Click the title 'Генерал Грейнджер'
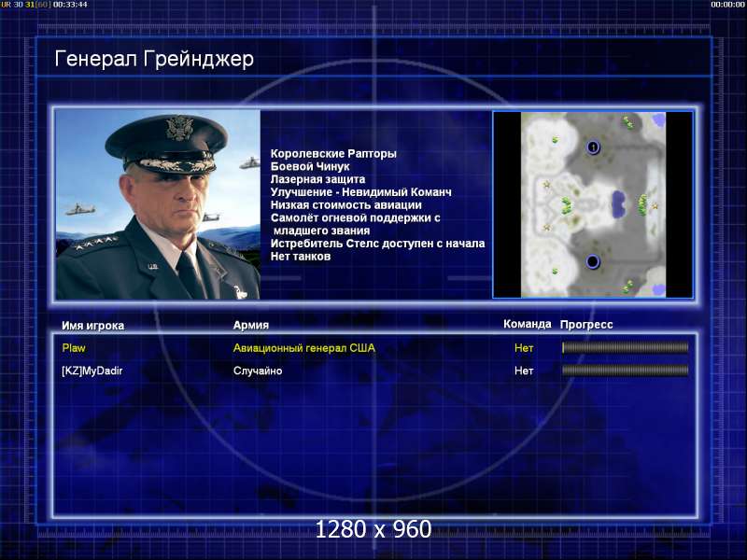747x560 pixels. 154,60
